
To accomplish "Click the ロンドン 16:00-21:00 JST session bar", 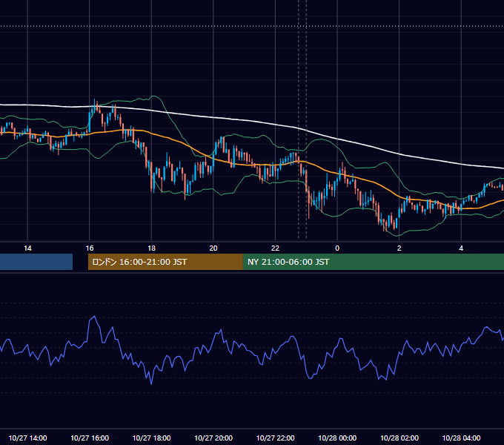I will (x=165, y=262).
